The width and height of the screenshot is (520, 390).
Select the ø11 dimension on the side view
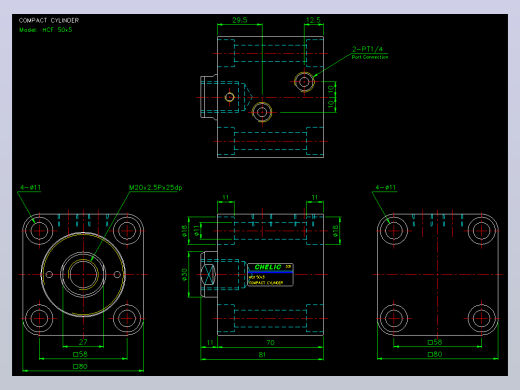(197, 231)
